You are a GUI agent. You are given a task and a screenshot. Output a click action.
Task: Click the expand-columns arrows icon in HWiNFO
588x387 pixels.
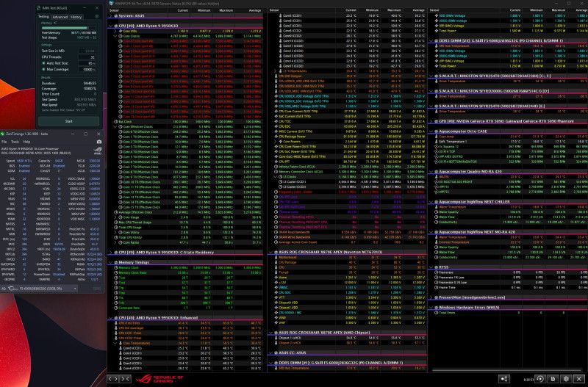(113, 379)
